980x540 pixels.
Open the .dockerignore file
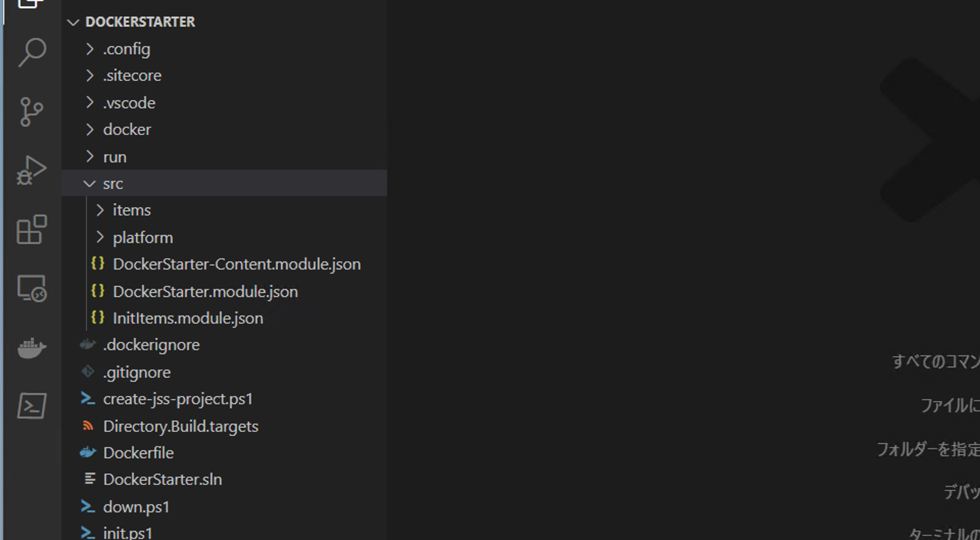click(151, 345)
